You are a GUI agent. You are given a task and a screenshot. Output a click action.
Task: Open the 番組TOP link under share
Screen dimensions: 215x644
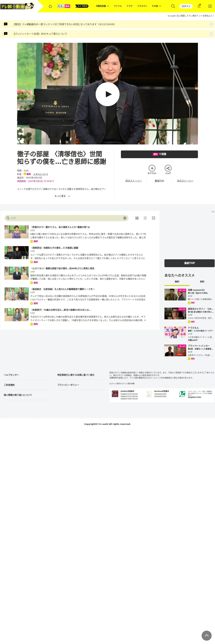159,181
